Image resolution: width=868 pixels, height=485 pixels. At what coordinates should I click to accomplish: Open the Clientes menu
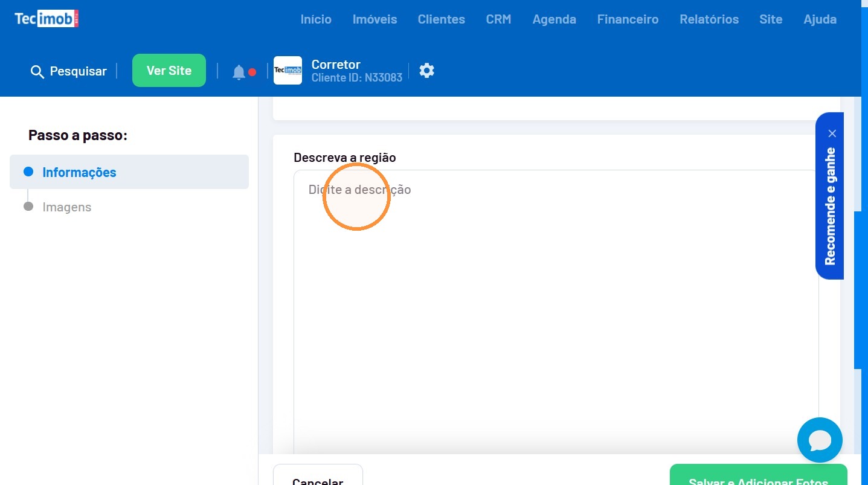tap(442, 19)
